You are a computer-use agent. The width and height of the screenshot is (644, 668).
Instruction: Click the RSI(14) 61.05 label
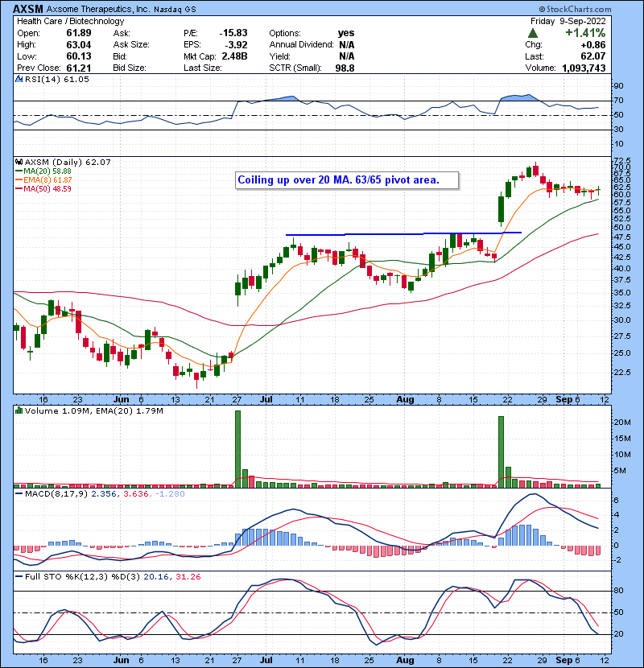pos(56,79)
